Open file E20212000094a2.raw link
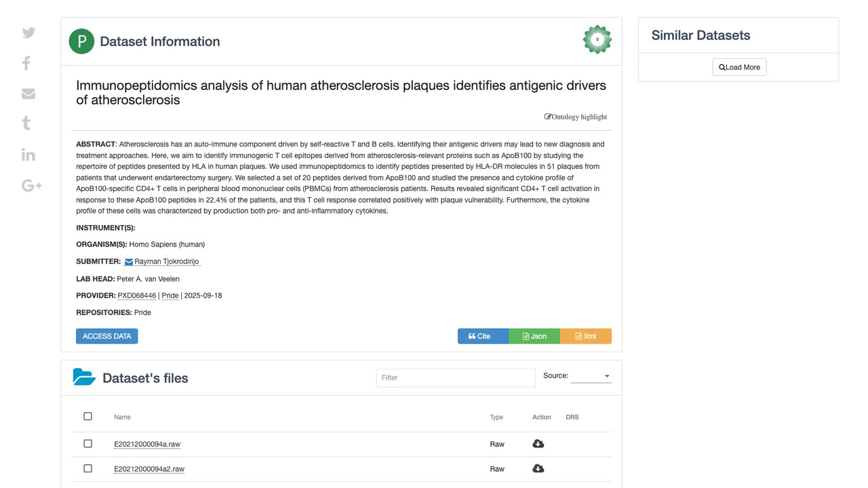The image size is (868, 488). tap(149, 469)
